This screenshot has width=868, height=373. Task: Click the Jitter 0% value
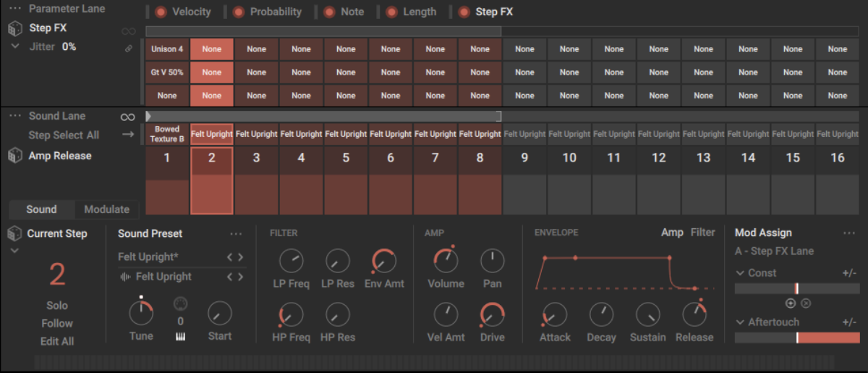click(69, 46)
